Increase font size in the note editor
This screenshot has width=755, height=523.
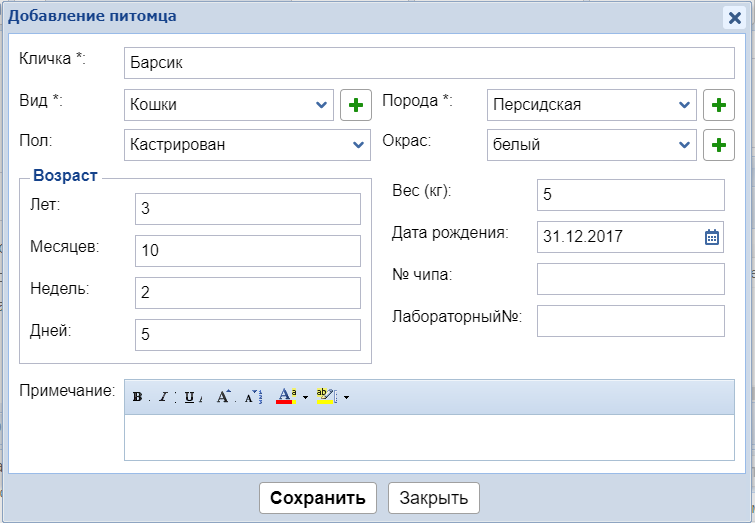(x=224, y=397)
